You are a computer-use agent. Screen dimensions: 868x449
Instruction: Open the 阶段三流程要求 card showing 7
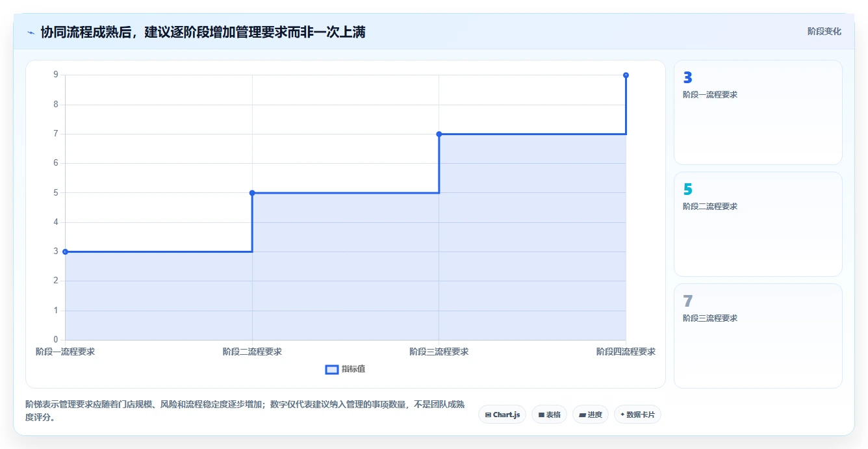coord(758,336)
